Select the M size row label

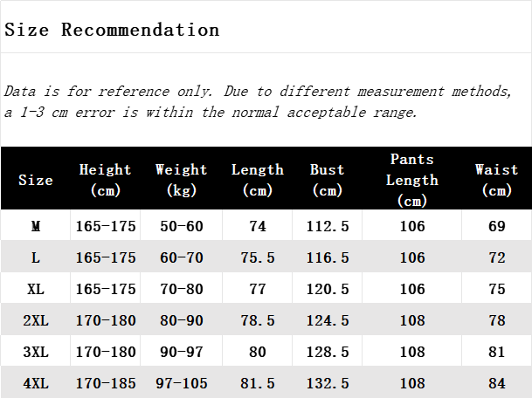click(x=36, y=227)
